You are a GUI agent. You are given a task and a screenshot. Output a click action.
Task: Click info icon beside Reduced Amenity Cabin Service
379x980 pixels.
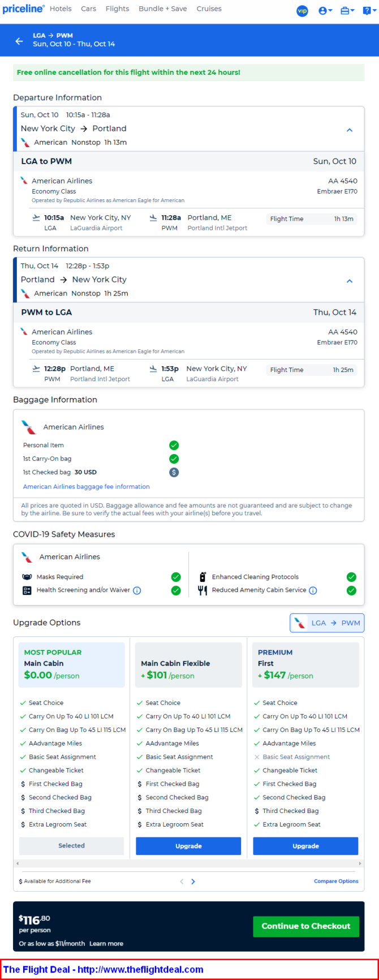click(x=313, y=590)
